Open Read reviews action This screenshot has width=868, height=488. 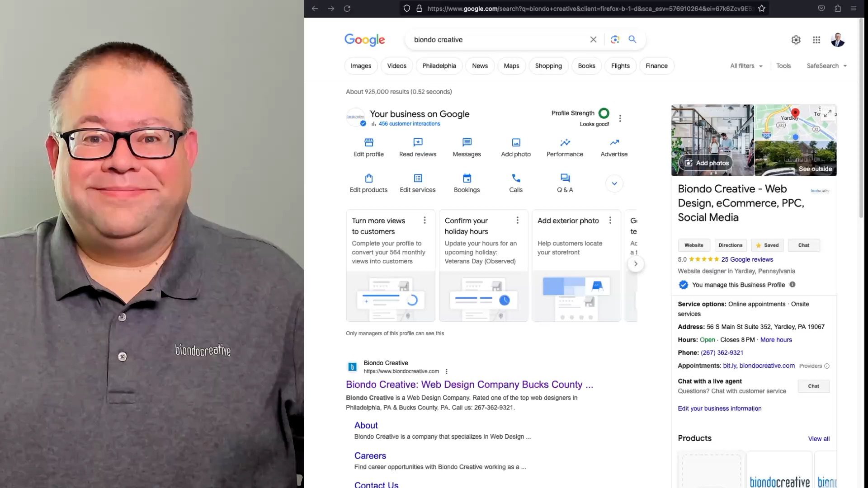[x=418, y=148]
